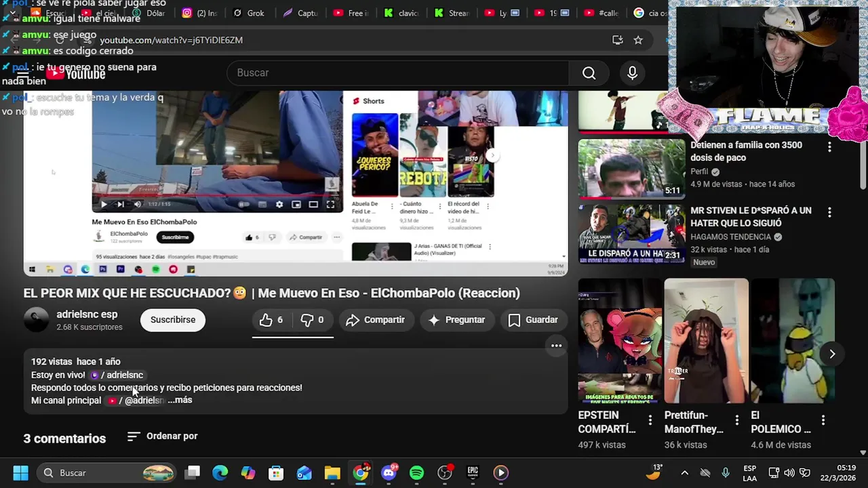868x488 pixels.
Task: Open File Explorer from taskbar
Action: pos(332,472)
